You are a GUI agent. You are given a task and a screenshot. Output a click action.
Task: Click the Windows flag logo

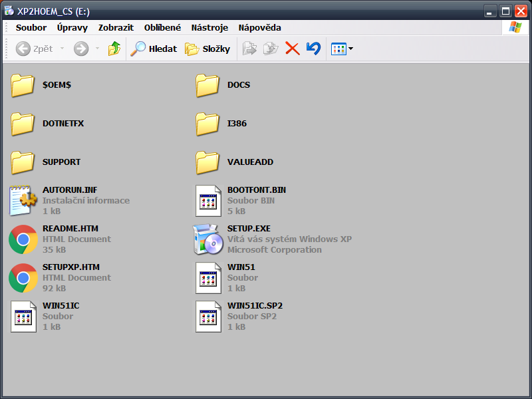pyautogui.click(x=515, y=27)
